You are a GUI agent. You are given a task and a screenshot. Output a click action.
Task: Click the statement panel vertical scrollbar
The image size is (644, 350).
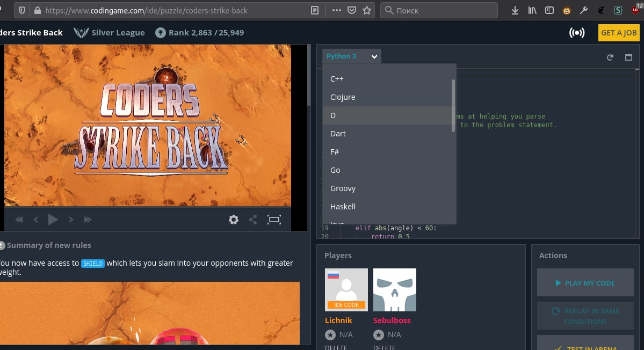pos(309,76)
